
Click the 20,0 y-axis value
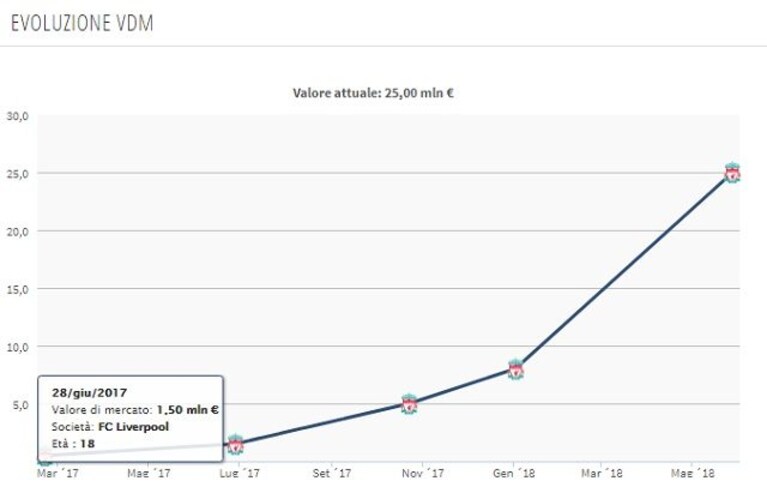tap(18, 232)
